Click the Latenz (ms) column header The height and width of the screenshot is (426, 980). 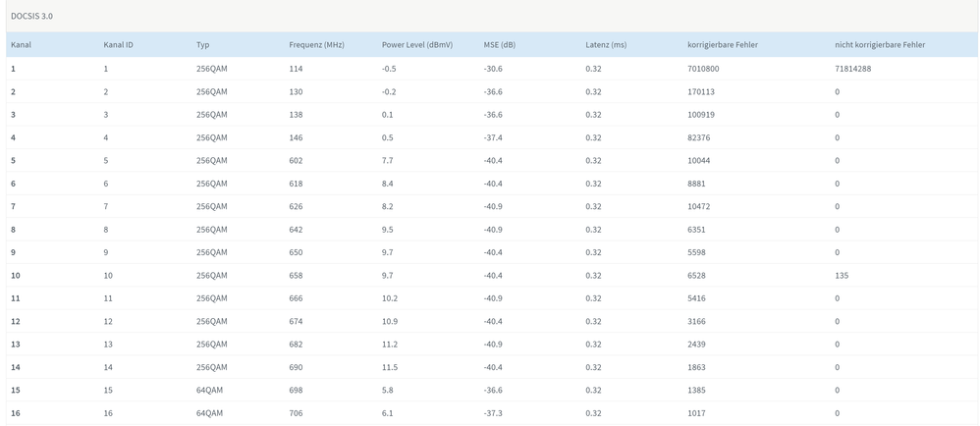[x=605, y=45]
